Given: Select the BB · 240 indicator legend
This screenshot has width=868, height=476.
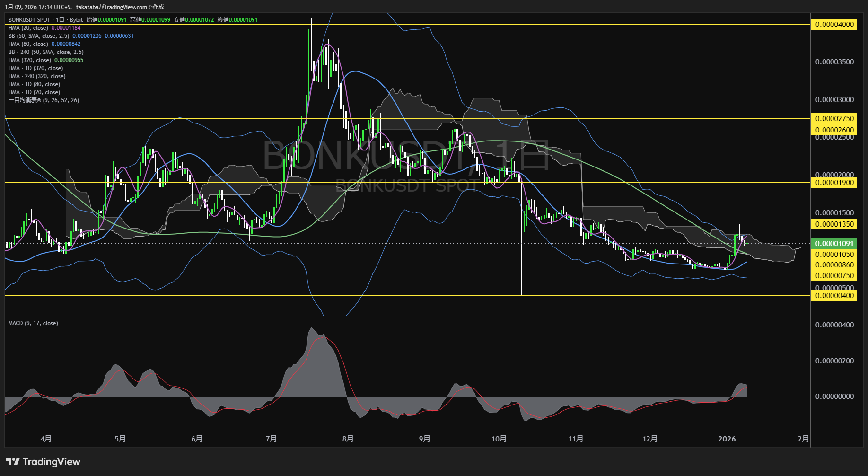Looking at the screenshot, I should click(x=46, y=52).
